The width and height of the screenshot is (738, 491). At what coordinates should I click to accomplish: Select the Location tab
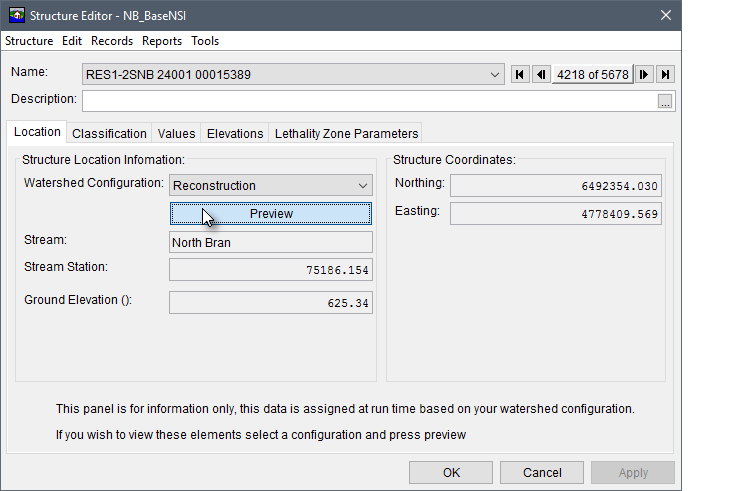pos(37,132)
